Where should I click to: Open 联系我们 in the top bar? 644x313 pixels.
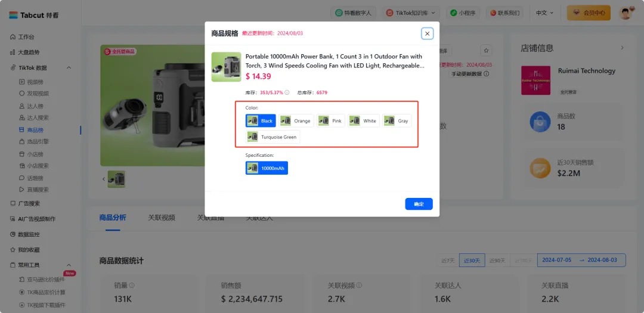(x=504, y=13)
